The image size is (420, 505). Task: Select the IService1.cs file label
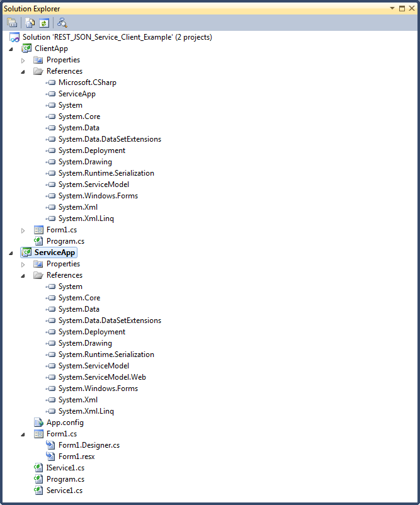pos(65,468)
